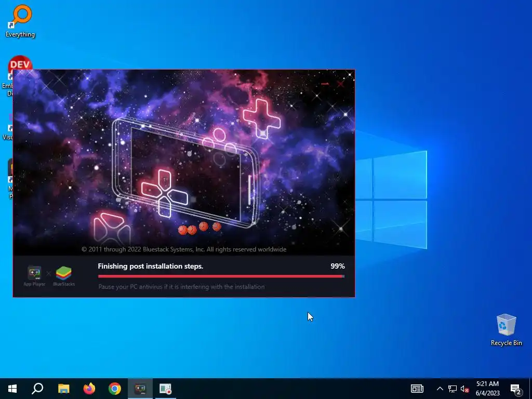532x399 pixels.
Task: Open the Everything search desktop shortcut
Action: point(20,21)
